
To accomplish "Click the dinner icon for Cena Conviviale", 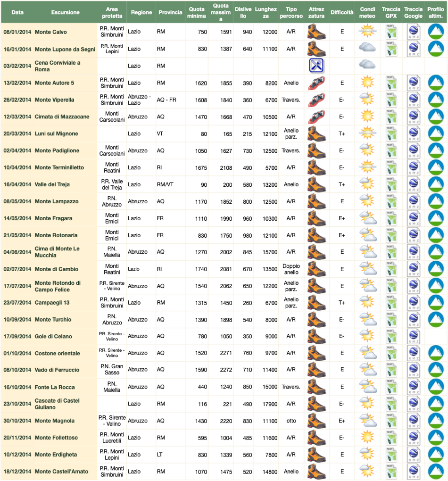I will click(316, 66).
